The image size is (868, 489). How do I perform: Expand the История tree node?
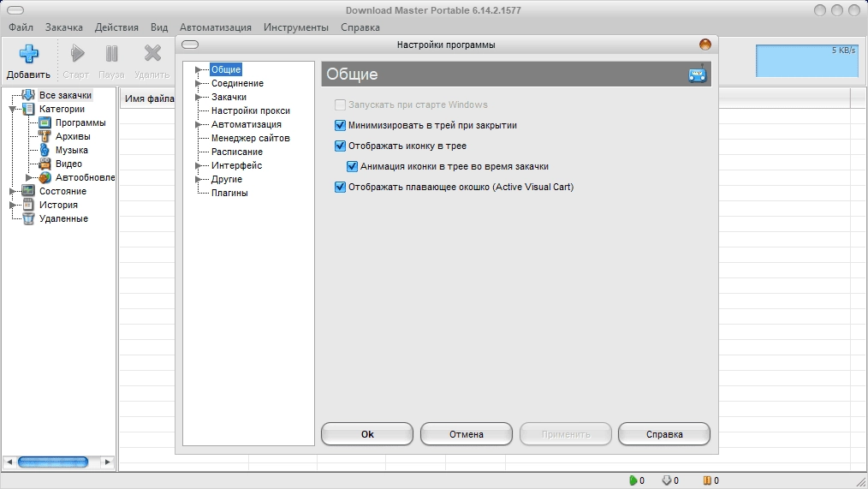(12, 205)
